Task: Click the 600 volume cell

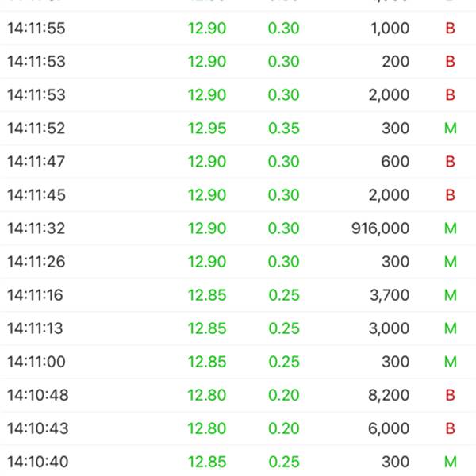Action: (x=395, y=162)
